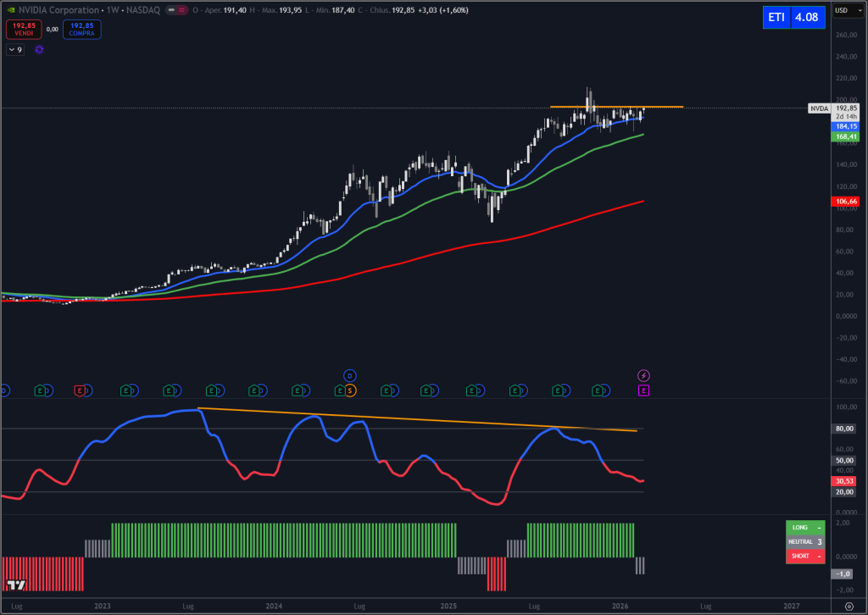
Task: Toggle the green LONG legend badge
Action: 804,527
